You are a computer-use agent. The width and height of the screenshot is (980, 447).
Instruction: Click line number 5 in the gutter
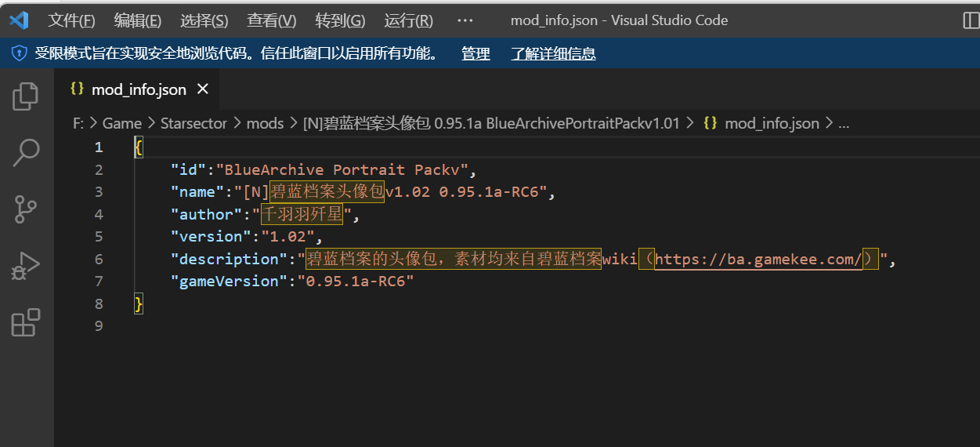pyautogui.click(x=99, y=237)
